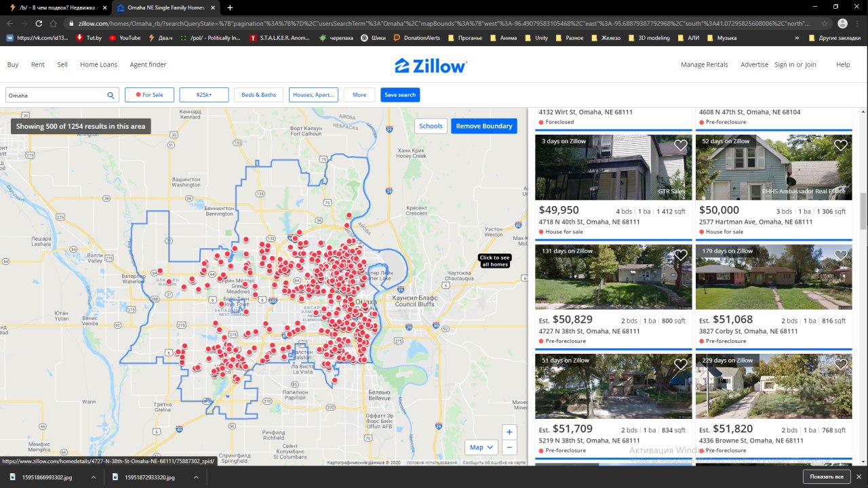Open photo of 4727 N 38th St listing
Image resolution: width=868 pixels, height=488 pixels.
click(614, 277)
